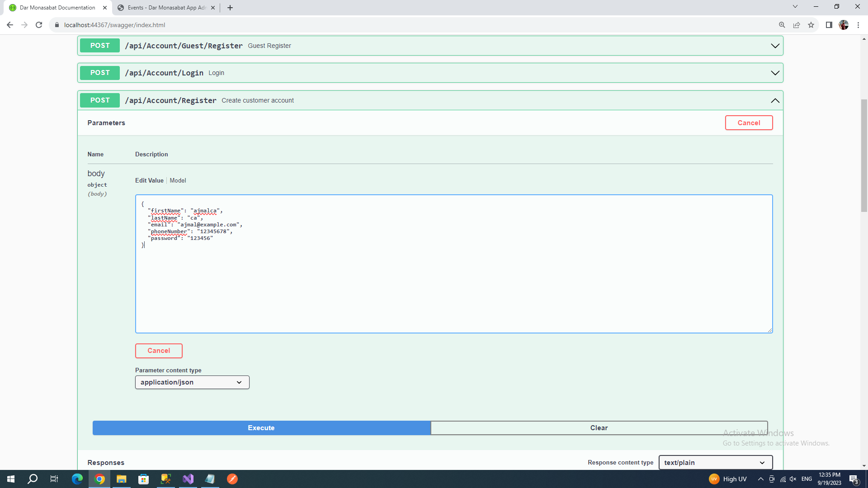Open Chrome three-dot menu
Image resolution: width=868 pixels, height=488 pixels.
click(x=858, y=25)
